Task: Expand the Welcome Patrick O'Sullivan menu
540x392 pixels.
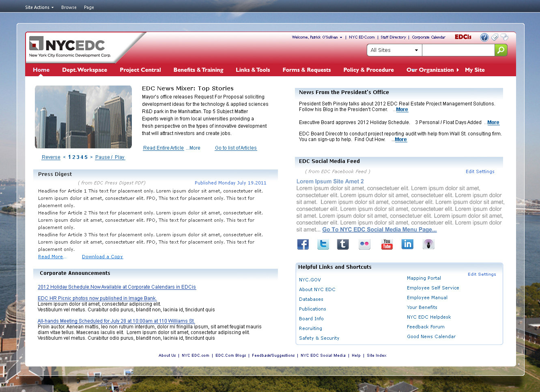Action: (x=317, y=37)
